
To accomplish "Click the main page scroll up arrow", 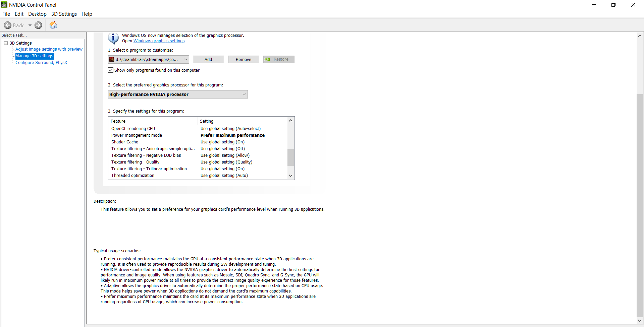I will [x=640, y=36].
